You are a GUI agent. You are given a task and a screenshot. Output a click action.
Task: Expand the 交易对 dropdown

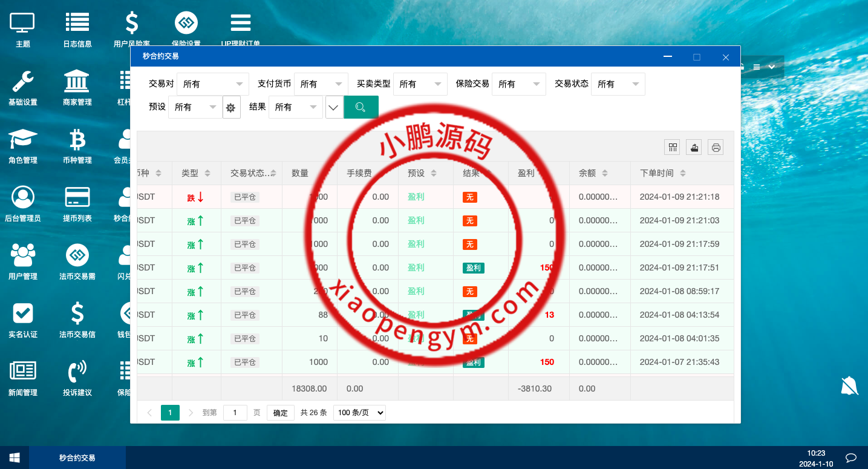click(212, 84)
